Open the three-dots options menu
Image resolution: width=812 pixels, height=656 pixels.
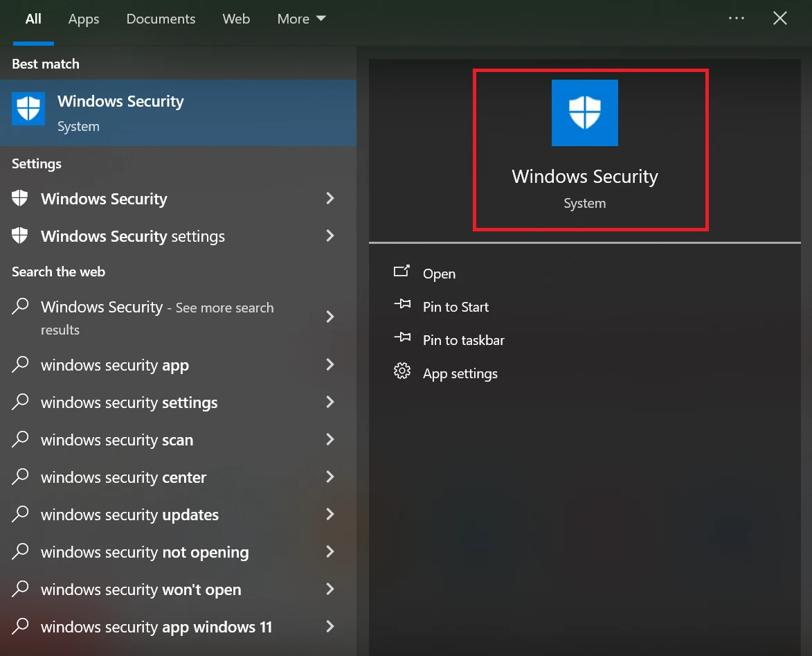[x=737, y=18]
